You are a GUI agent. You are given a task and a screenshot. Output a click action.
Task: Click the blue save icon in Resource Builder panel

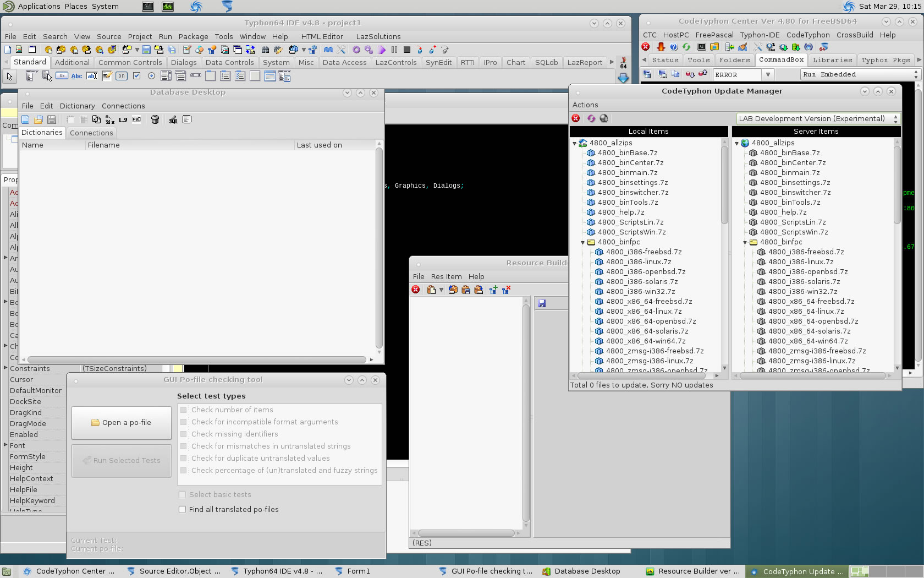coord(542,303)
